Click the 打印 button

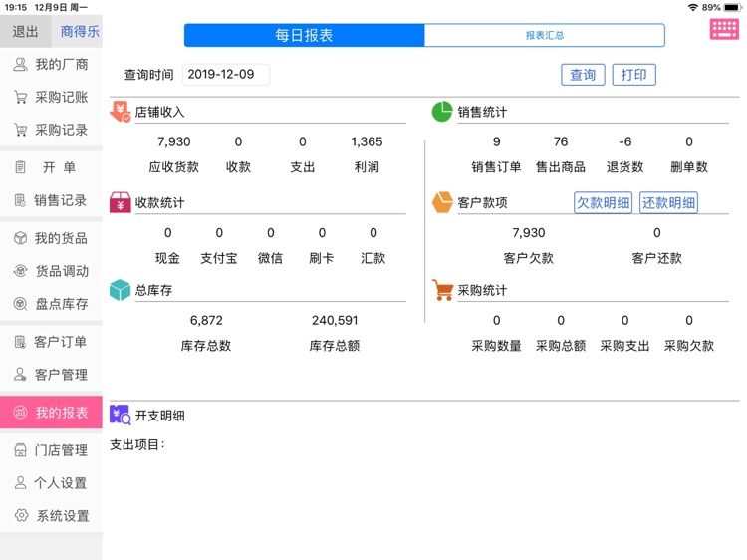(x=633, y=75)
